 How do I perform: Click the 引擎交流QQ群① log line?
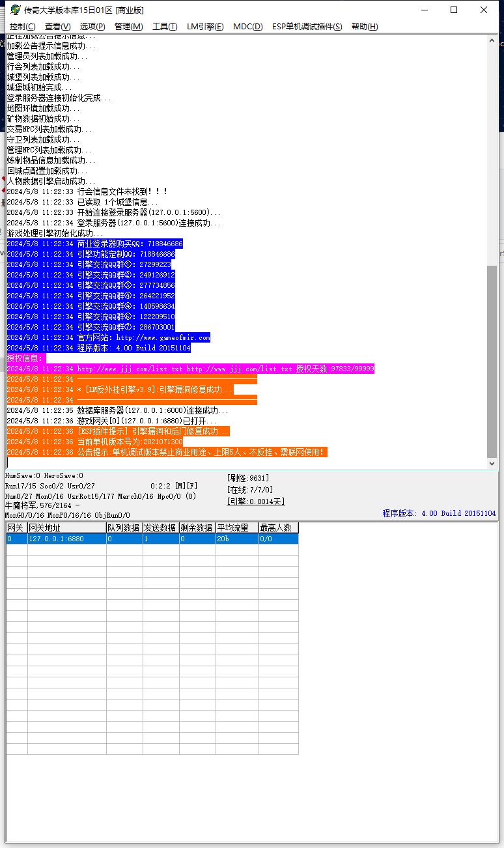[89, 264]
